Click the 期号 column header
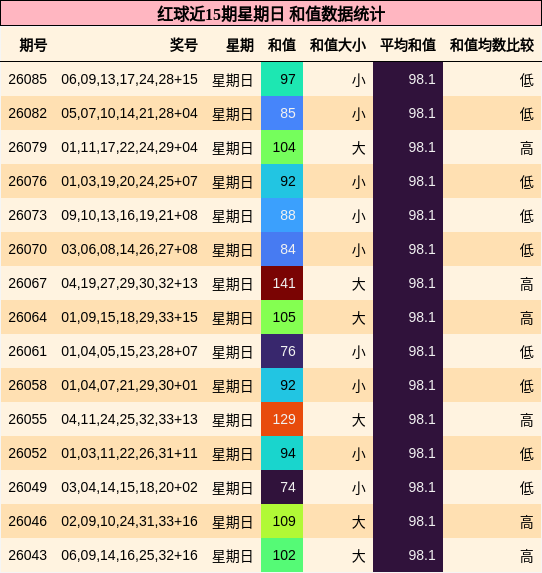The image size is (542, 573). click(33, 45)
